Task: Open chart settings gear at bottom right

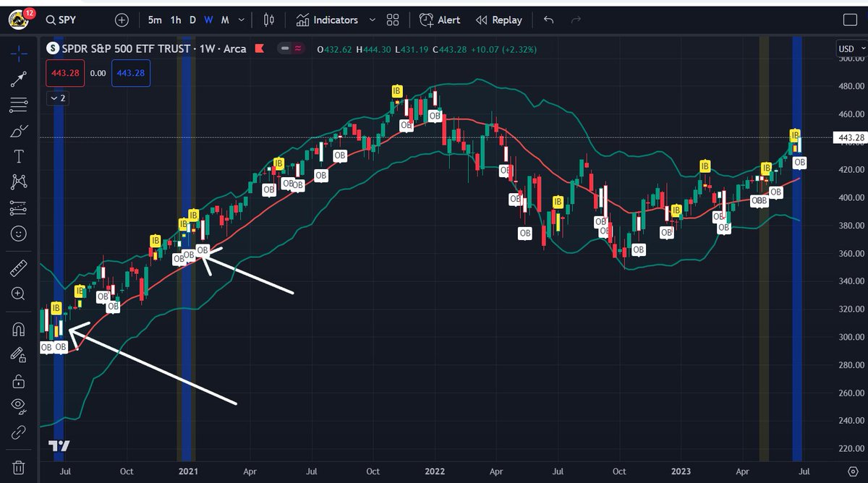Action: [852, 471]
